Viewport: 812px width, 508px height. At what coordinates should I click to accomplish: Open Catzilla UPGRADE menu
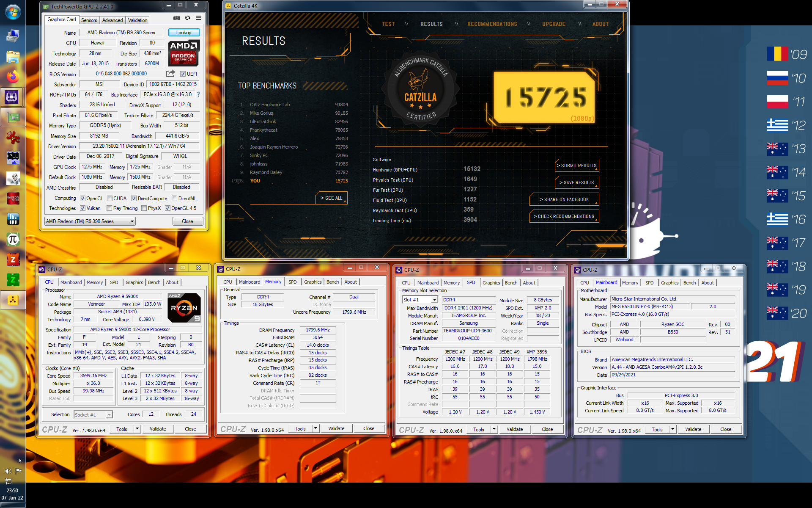coord(554,24)
